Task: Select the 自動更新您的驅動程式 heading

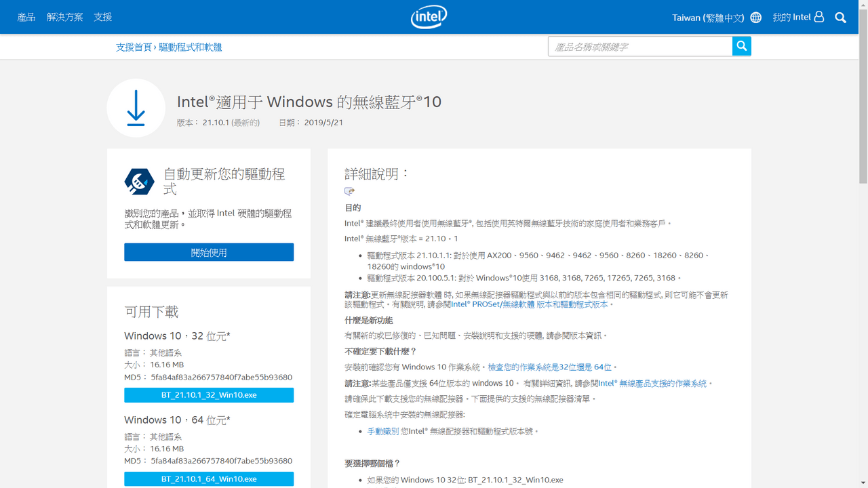Action: pyautogui.click(x=224, y=181)
